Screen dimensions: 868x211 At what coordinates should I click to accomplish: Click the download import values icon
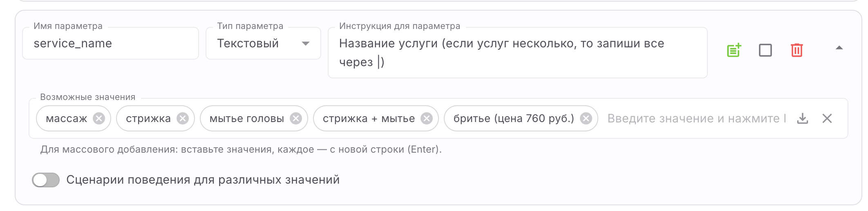(803, 118)
